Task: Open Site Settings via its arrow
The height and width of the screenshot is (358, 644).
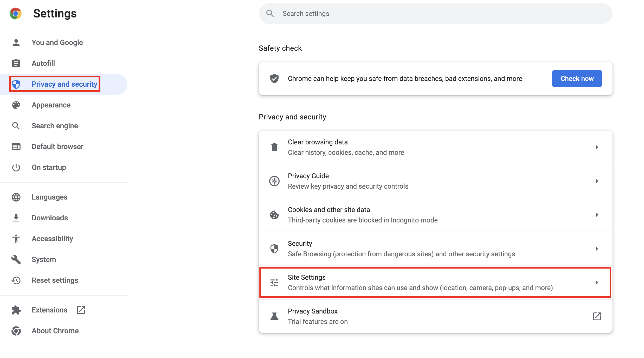Action: coord(597,282)
